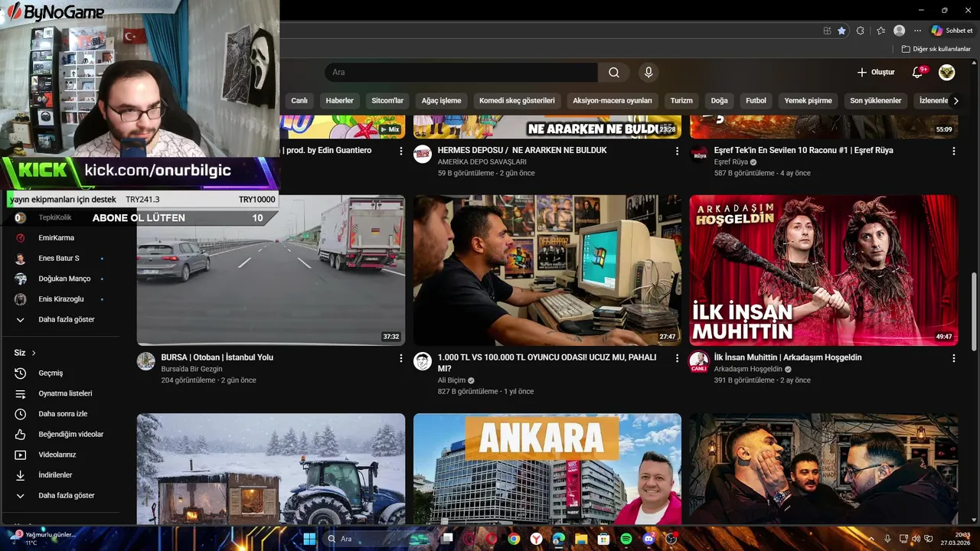Select the Yemek pişirme filter chip
Image resolution: width=980 pixels, height=551 pixels.
(808, 100)
